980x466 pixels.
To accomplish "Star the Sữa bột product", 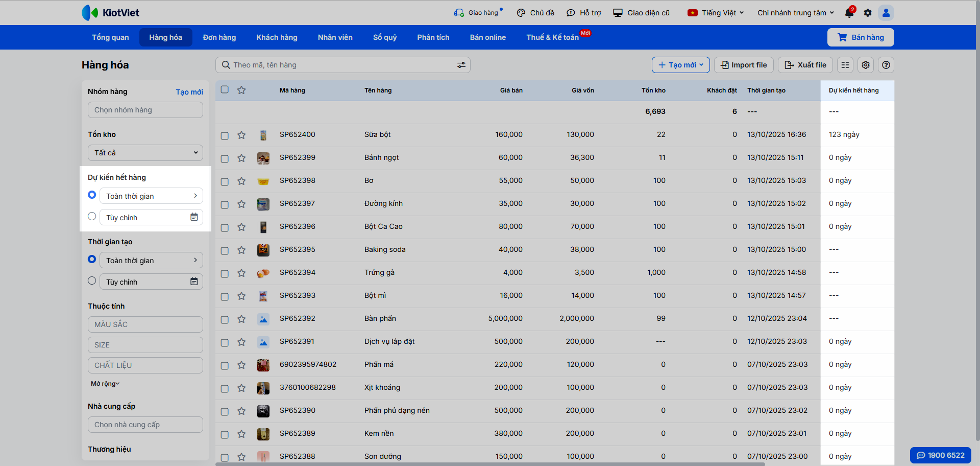I will click(241, 135).
